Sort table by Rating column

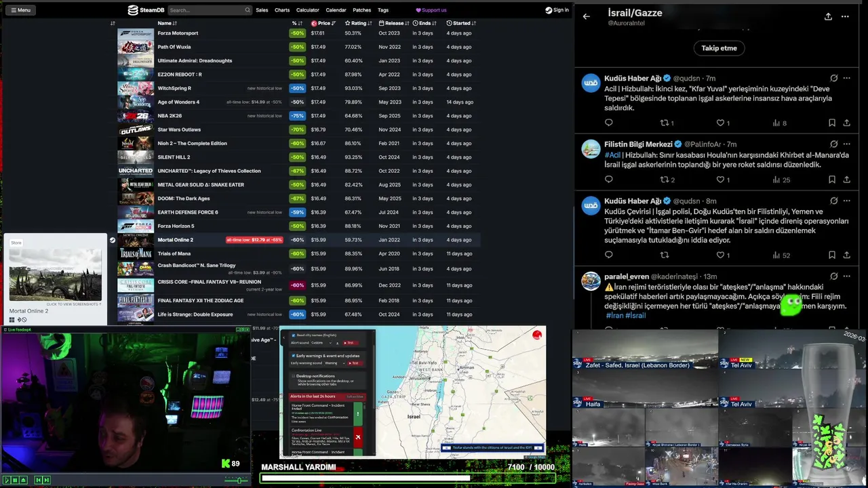click(359, 23)
